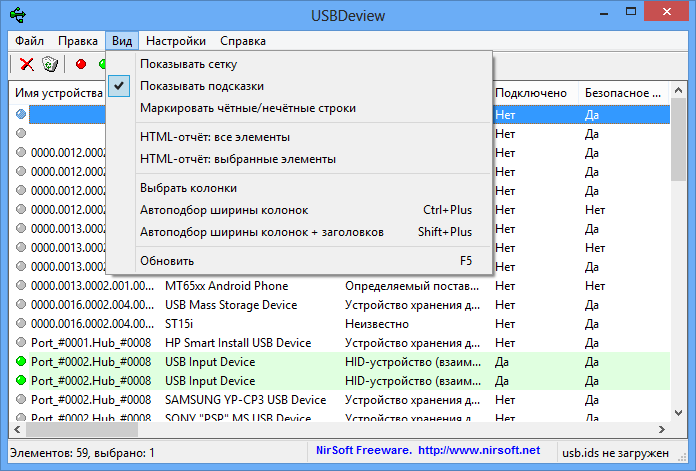Enable Показывать сетку in the menu
The height and width of the screenshot is (471, 696).
[299, 64]
